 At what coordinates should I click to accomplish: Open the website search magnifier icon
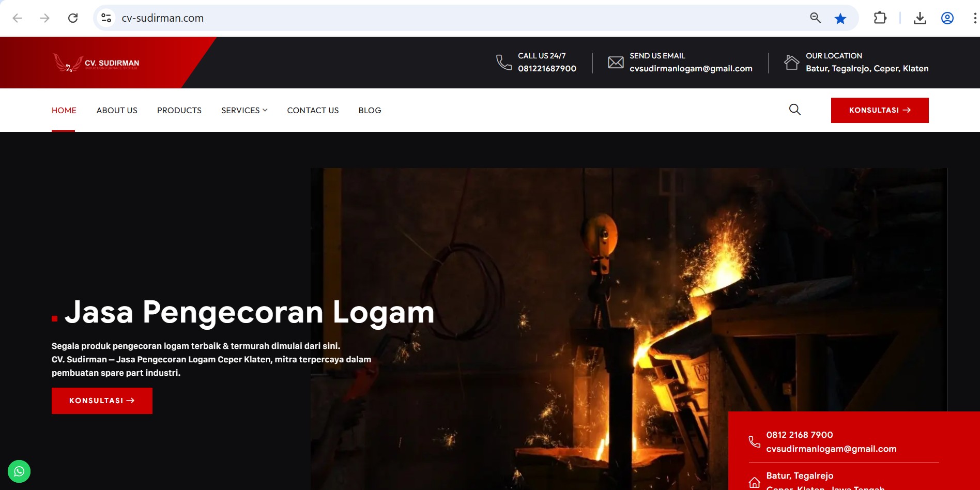tap(794, 110)
